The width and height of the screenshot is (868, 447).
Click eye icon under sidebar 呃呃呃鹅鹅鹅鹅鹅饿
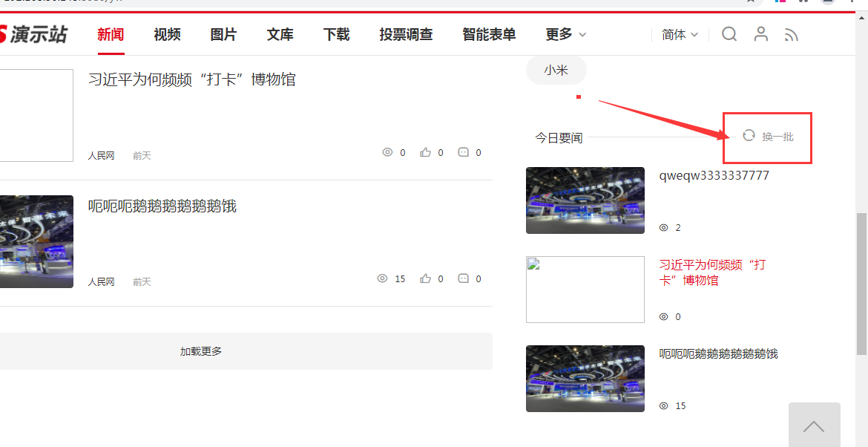pos(664,406)
